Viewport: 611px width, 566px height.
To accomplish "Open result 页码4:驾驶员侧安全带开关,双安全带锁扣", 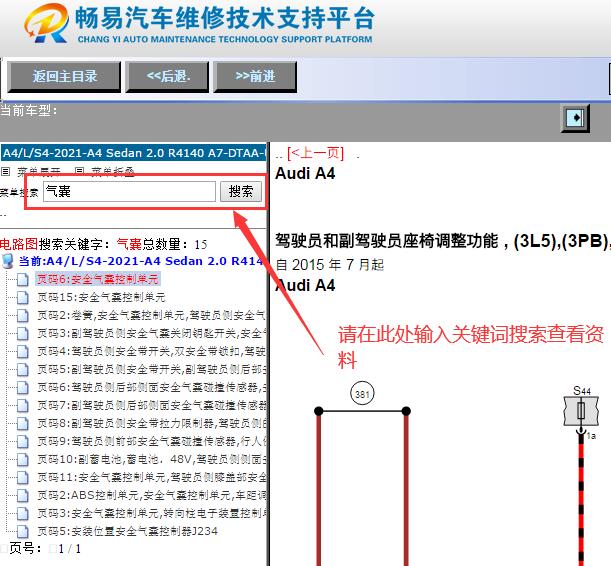I will 151,351.
